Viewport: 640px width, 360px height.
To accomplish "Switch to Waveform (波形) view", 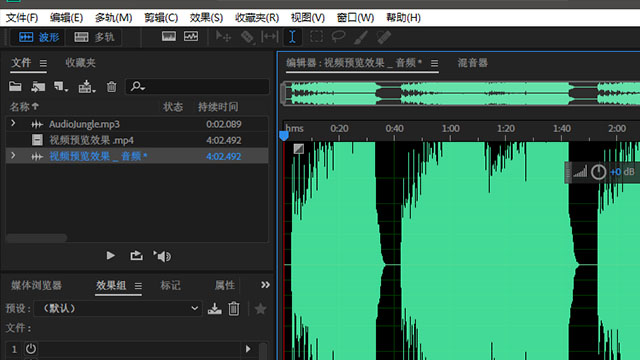I will click(x=39, y=38).
